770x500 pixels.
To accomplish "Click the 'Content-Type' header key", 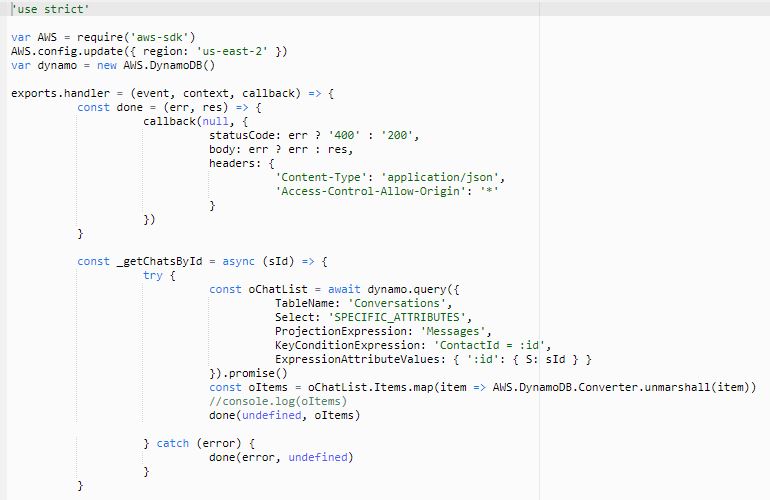I will click(321, 177).
